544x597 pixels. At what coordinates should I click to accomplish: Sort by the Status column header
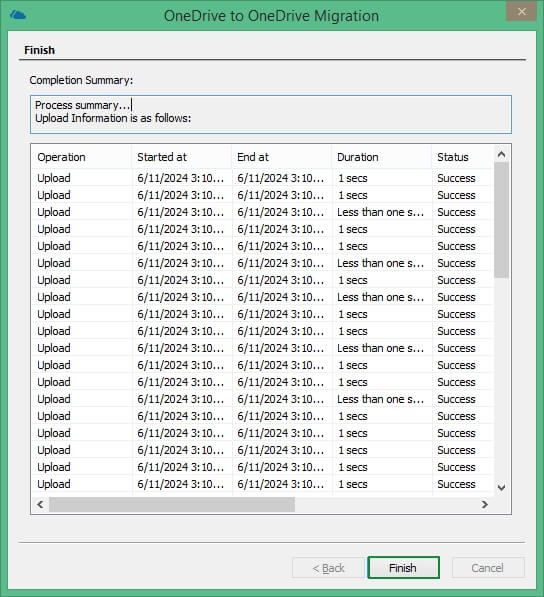coord(463,157)
